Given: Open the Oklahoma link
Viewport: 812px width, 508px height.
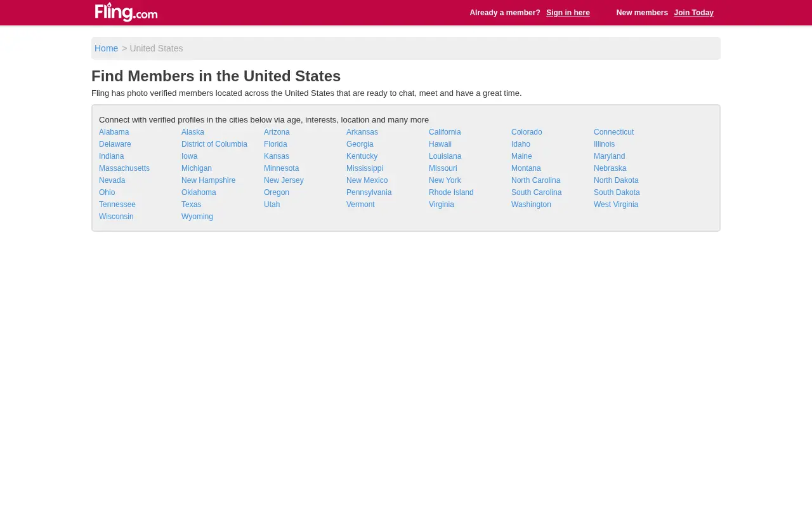Looking at the screenshot, I should click(199, 192).
